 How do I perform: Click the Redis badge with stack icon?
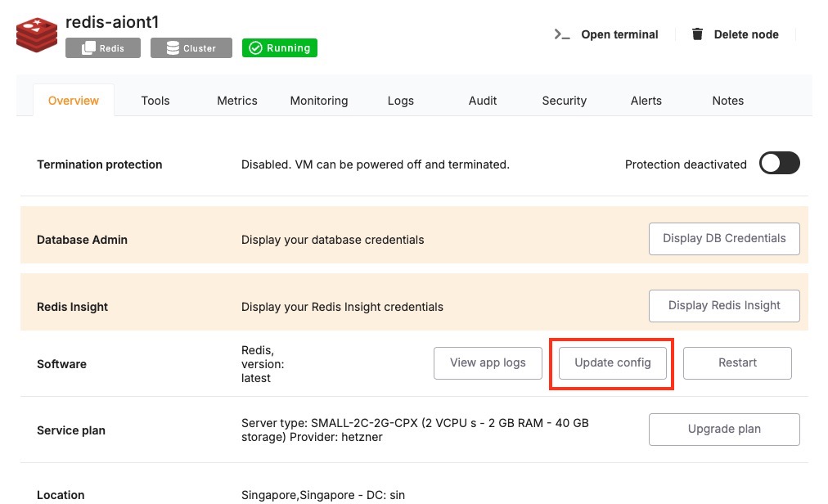point(103,48)
